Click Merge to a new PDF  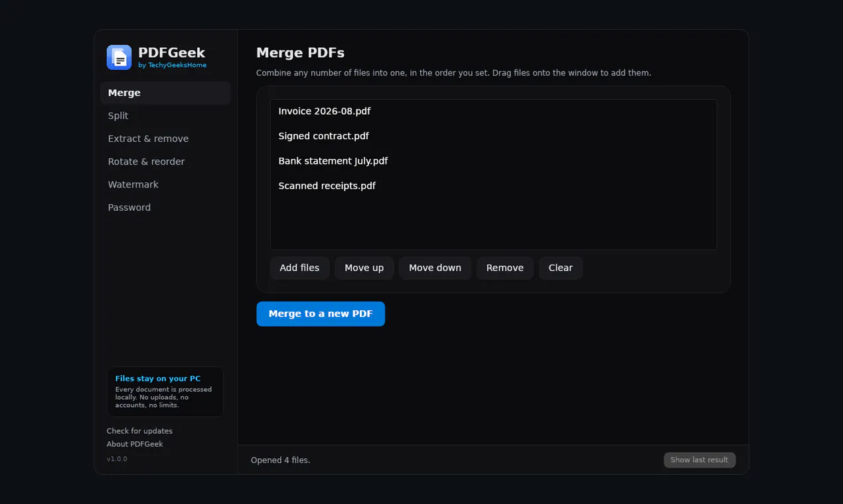(321, 314)
